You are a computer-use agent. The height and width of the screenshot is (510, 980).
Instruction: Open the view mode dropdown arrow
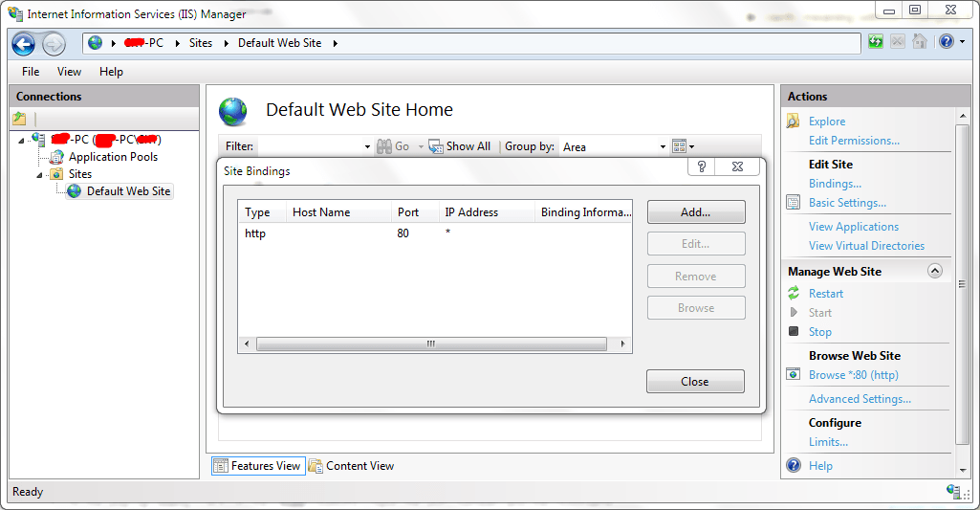691,147
